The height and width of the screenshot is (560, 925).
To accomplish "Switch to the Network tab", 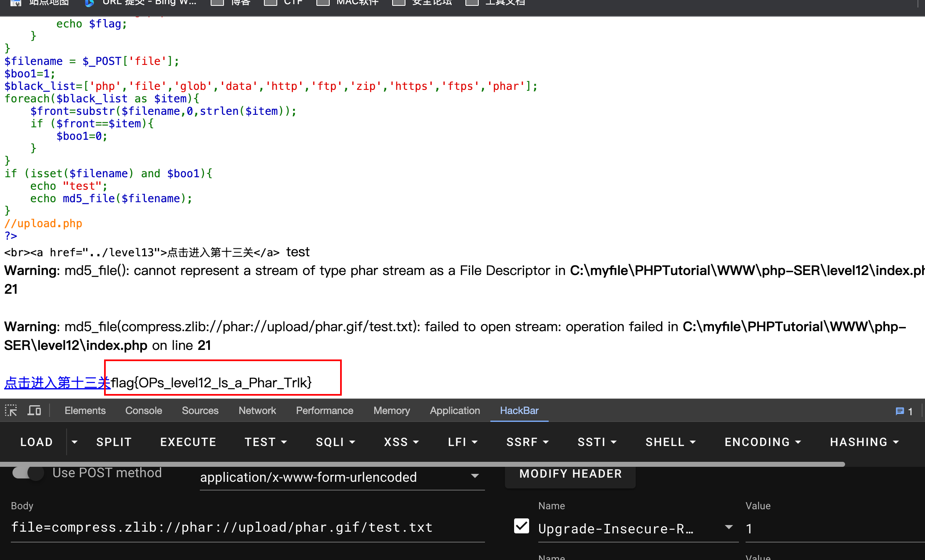I will pyautogui.click(x=257, y=411).
